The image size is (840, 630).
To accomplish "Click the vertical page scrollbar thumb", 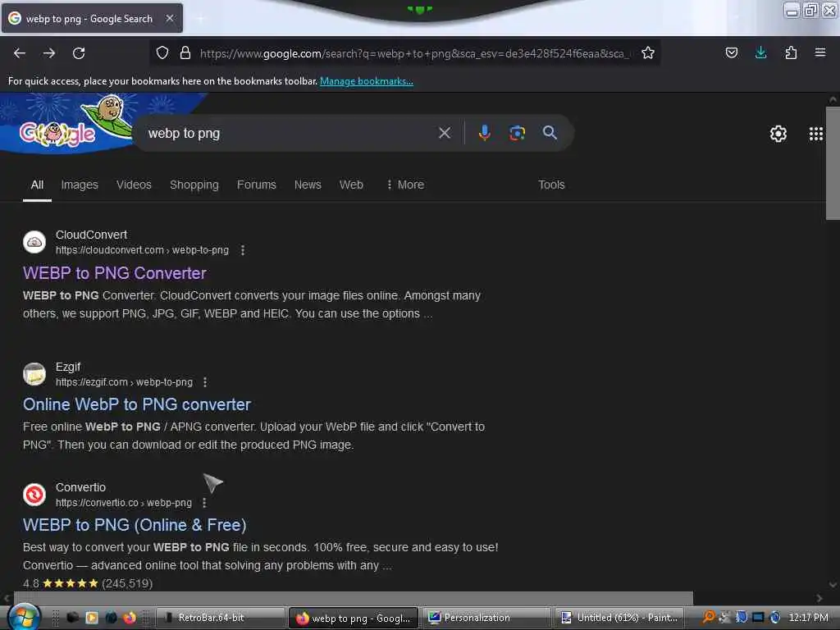I will pyautogui.click(x=833, y=163).
